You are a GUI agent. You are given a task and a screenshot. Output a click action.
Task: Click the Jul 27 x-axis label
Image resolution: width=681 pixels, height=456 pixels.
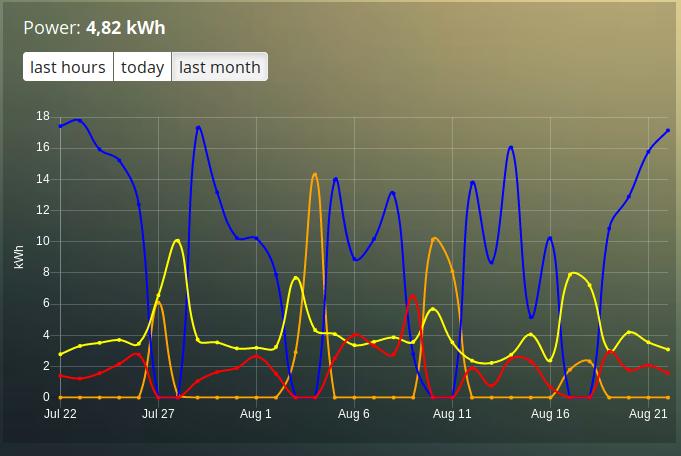click(158, 413)
